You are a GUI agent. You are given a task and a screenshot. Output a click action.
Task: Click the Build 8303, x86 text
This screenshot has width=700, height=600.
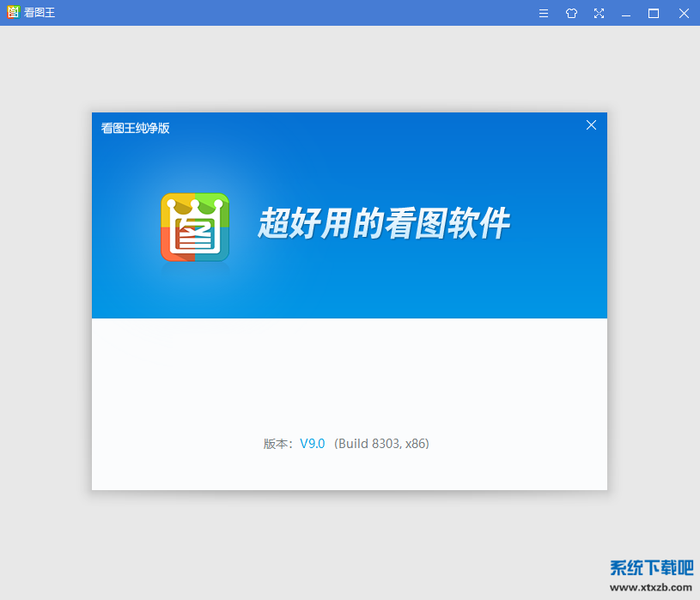[381, 444]
